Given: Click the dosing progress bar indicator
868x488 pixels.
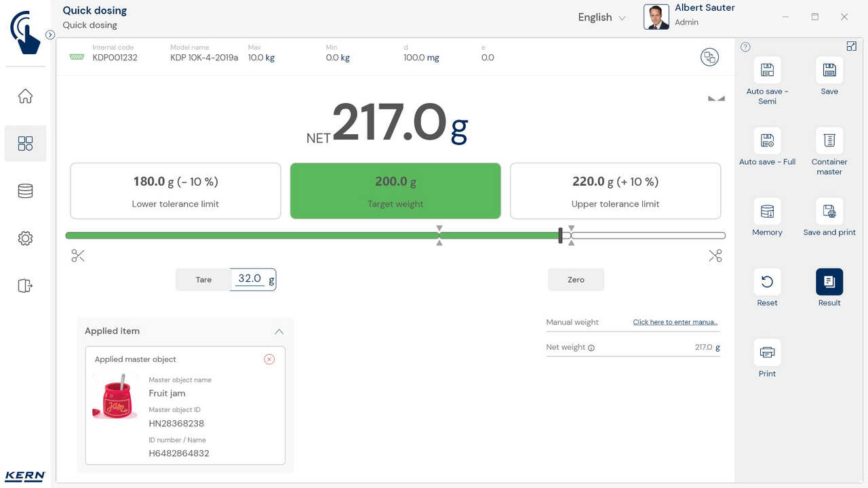Looking at the screenshot, I should [560, 236].
